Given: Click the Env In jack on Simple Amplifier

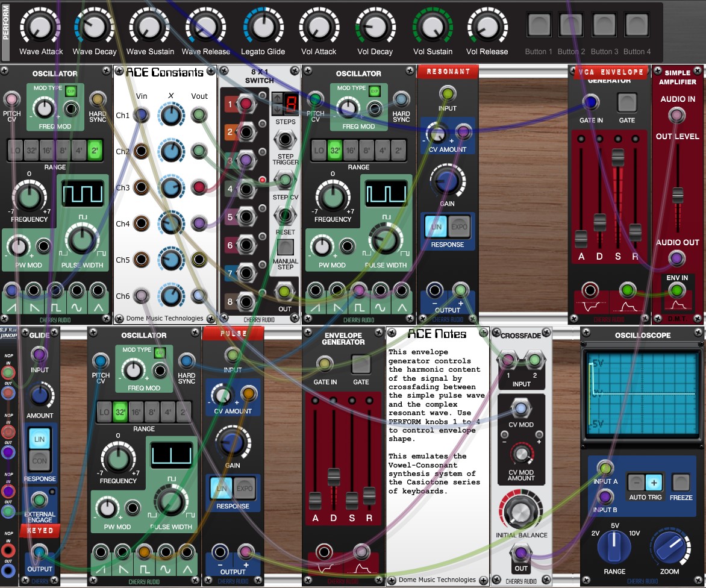Looking at the screenshot, I should click(x=676, y=291).
